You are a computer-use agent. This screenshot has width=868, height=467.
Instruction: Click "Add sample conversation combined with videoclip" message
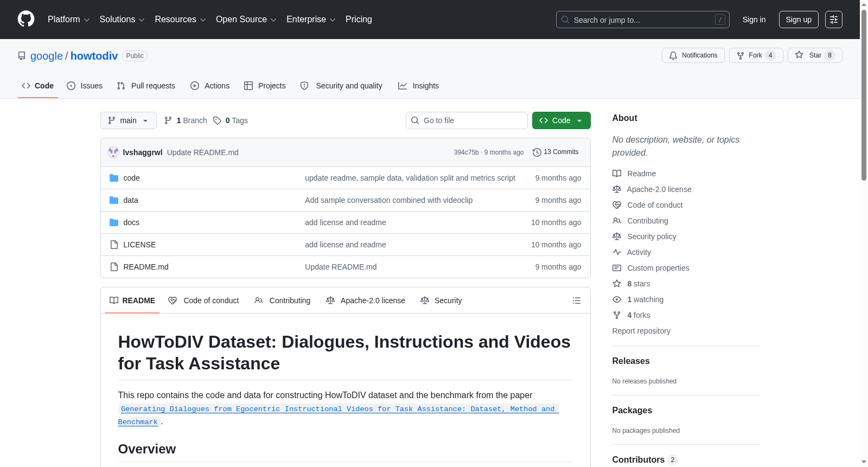click(x=388, y=200)
